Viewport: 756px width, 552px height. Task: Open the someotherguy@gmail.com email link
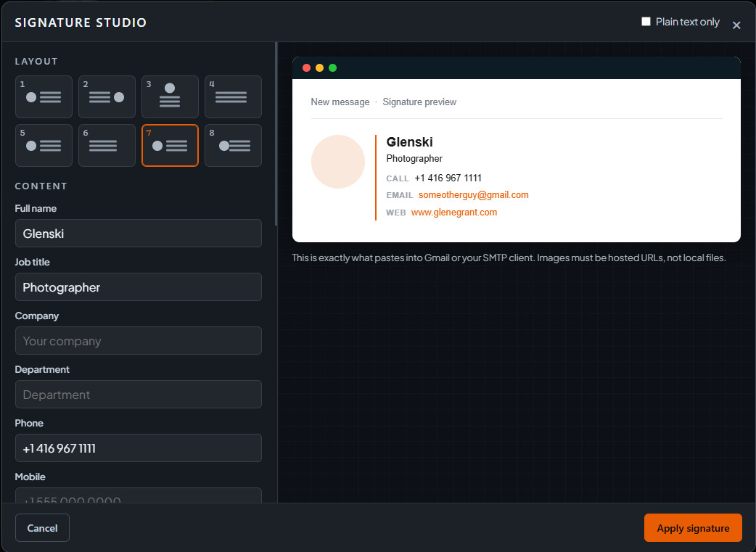[x=474, y=195]
